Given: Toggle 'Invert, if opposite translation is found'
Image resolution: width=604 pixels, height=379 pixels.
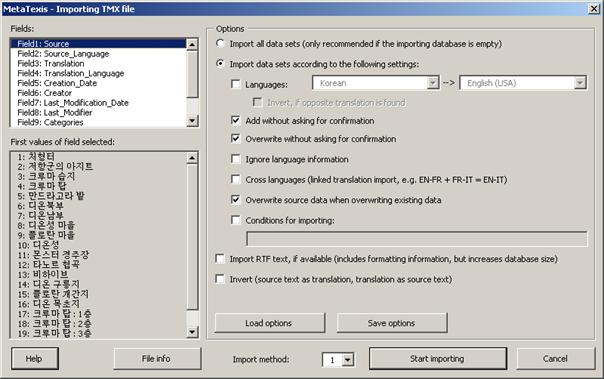Looking at the screenshot, I should tap(257, 102).
